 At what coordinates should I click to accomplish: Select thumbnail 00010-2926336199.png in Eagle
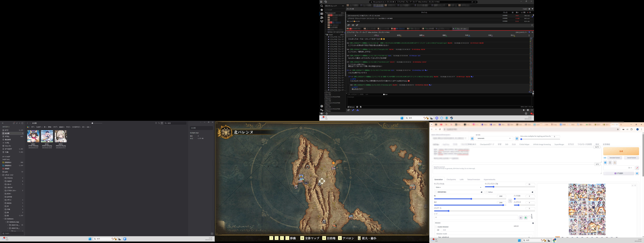[x=61, y=136]
